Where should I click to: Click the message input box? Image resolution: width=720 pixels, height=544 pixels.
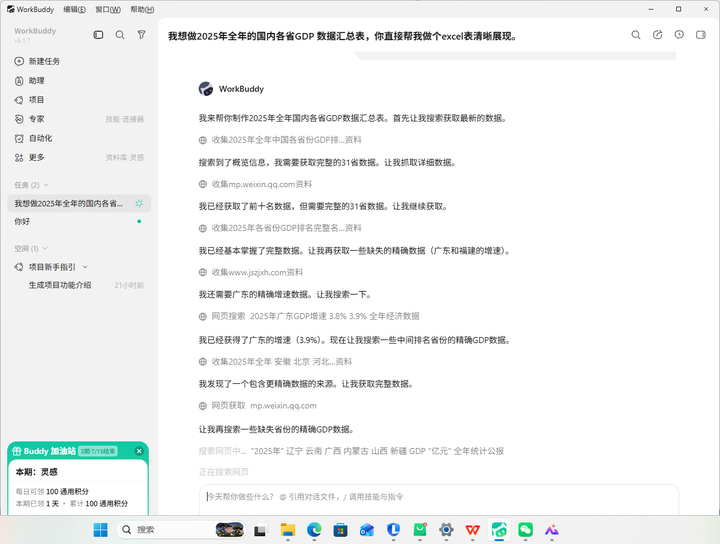(x=439, y=499)
